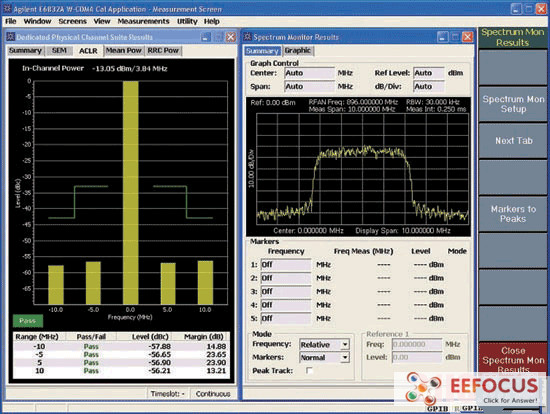The height and width of the screenshot is (414, 550).
Task: Click the Pass/Fail column header
Action: (91, 337)
